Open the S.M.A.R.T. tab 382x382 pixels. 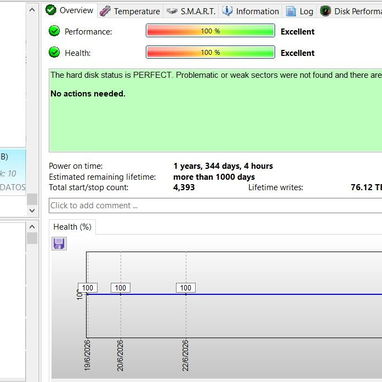click(x=191, y=11)
